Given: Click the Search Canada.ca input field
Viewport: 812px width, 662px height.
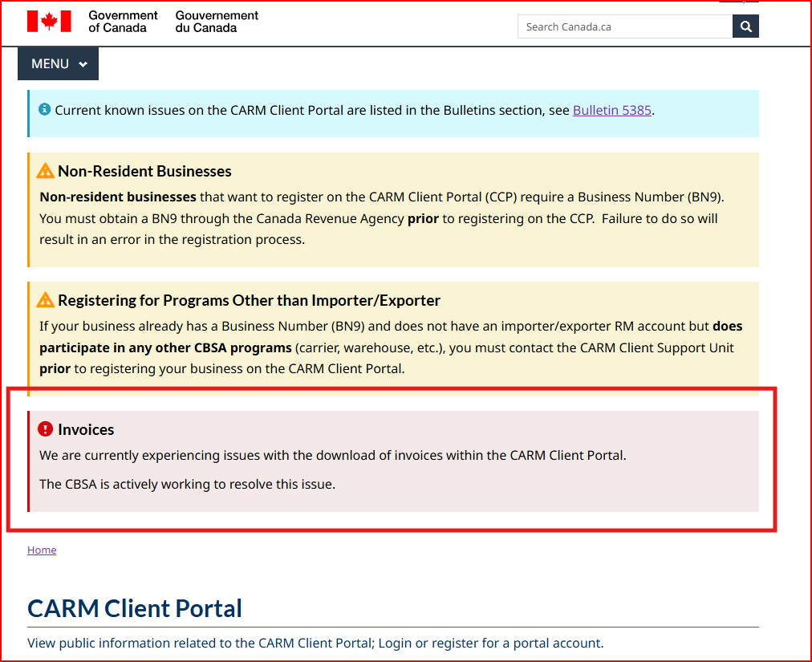Looking at the screenshot, I should (626, 26).
